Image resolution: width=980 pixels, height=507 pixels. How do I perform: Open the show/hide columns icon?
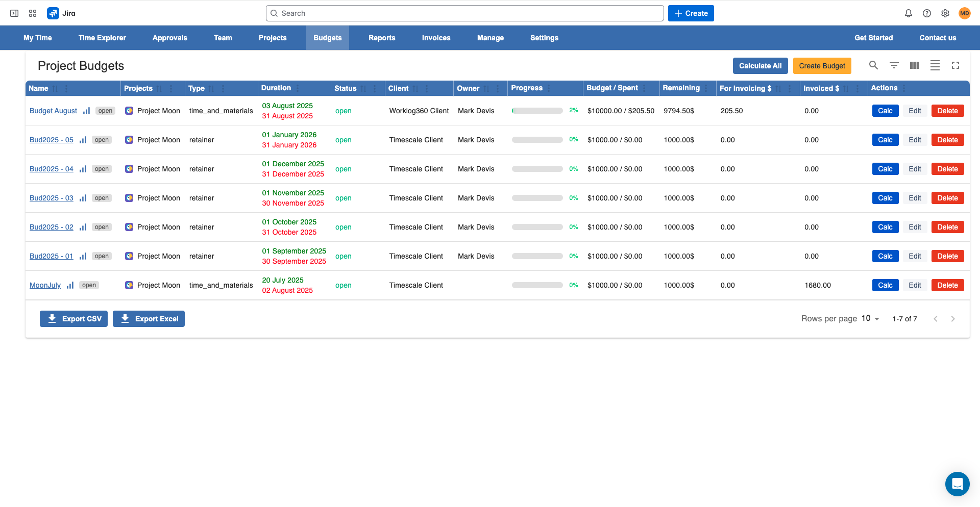(915, 65)
